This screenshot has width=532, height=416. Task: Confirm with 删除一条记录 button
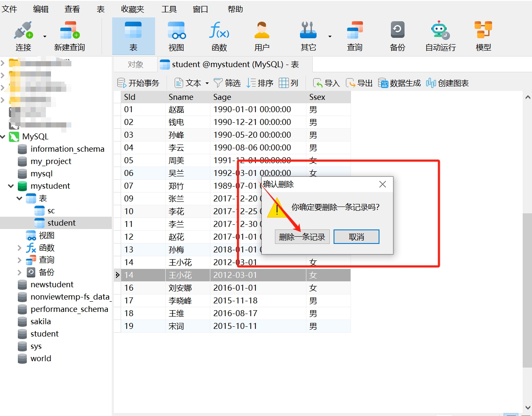point(302,237)
